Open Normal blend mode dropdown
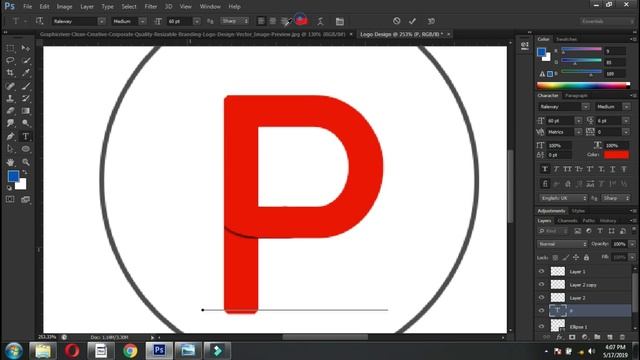The width and height of the screenshot is (640, 360). (562, 244)
